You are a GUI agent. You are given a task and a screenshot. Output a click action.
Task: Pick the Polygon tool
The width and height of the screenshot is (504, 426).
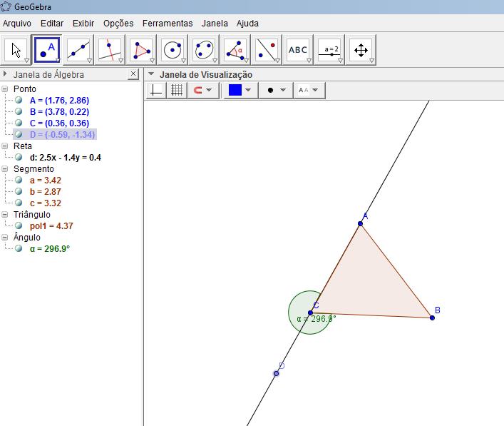[x=140, y=49]
